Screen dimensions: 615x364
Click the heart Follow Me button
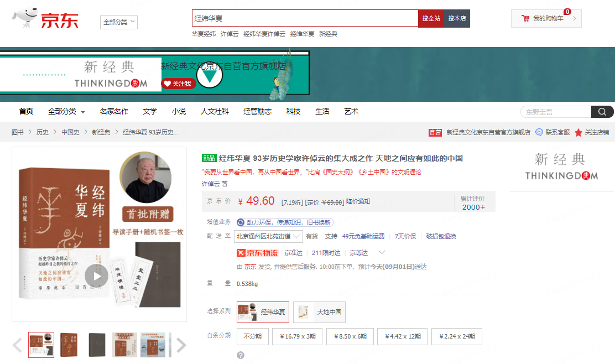point(178,84)
